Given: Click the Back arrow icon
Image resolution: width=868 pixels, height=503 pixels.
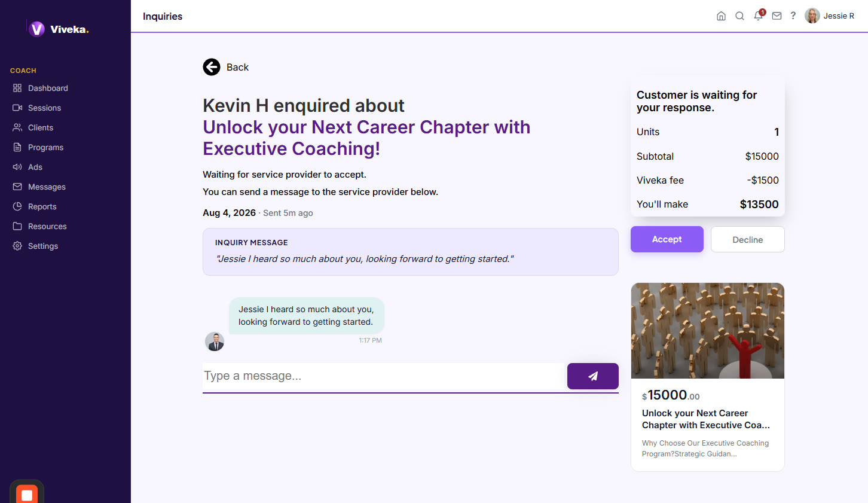Looking at the screenshot, I should [x=212, y=67].
